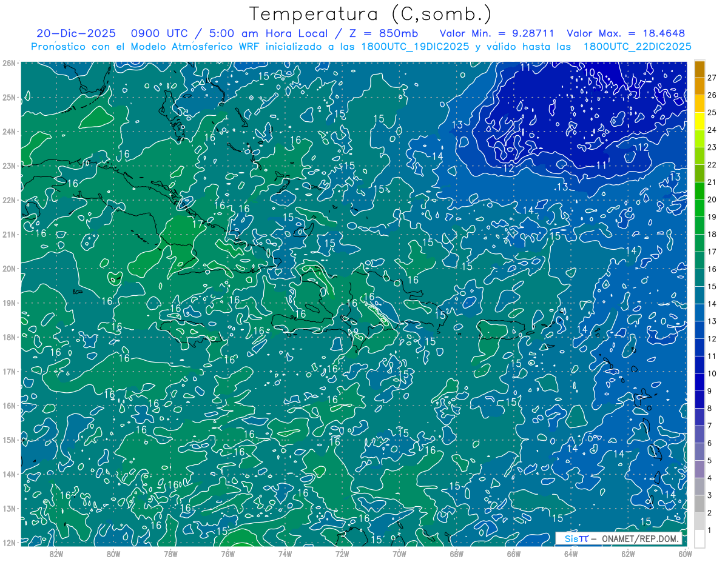This screenshot has width=728, height=562.
Task: Click the '25N' latitude axis label
Action: [8, 97]
